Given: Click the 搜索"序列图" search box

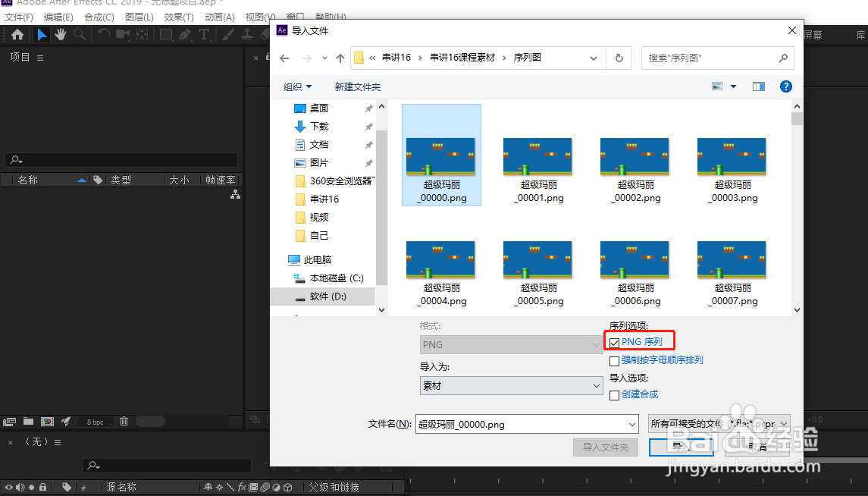Looking at the screenshot, I should tap(717, 58).
